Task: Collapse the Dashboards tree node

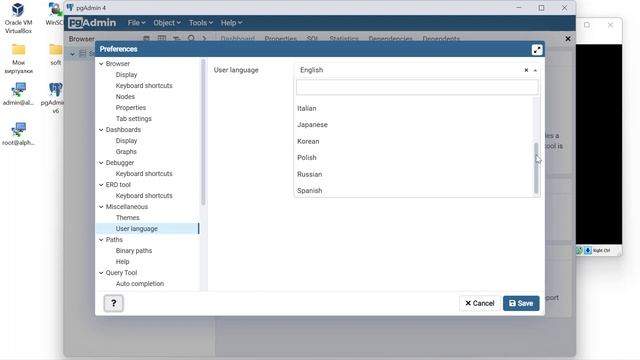Action: pyautogui.click(x=101, y=130)
